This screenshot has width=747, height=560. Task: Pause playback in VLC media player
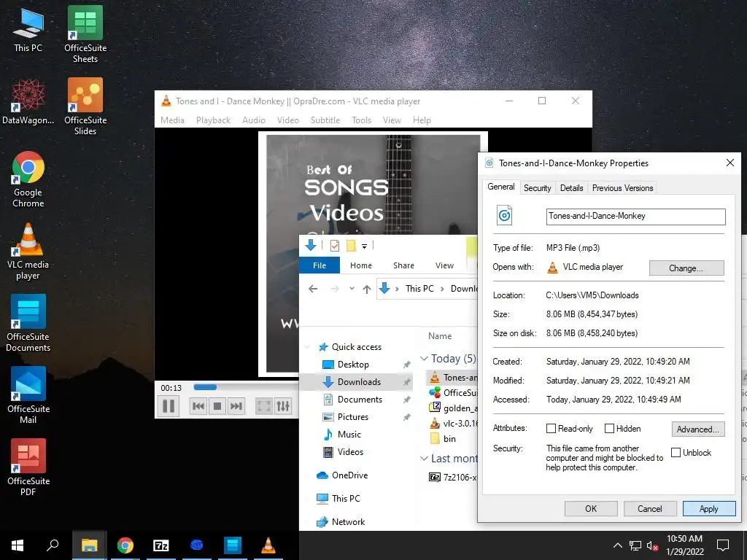pyautogui.click(x=169, y=406)
